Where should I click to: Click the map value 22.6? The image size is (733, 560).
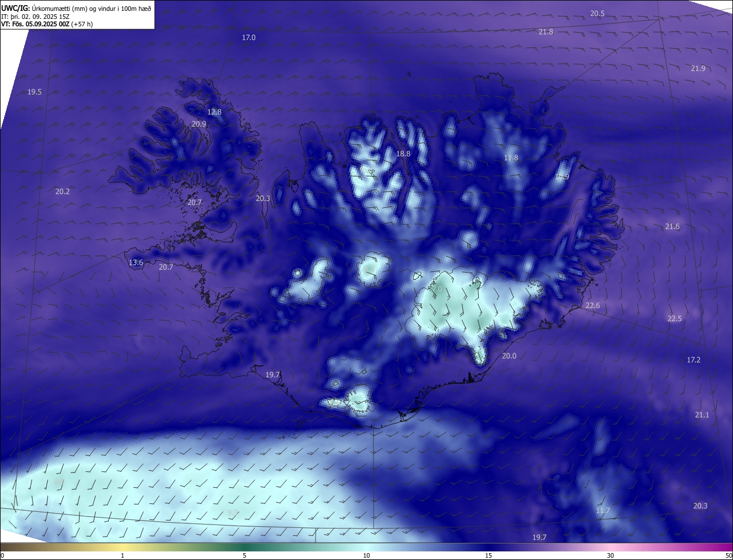[x=593, y=305]
